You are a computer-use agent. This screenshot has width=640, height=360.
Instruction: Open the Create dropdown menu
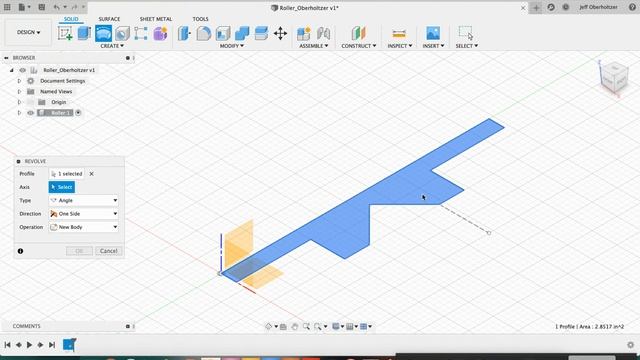point(112,46)
